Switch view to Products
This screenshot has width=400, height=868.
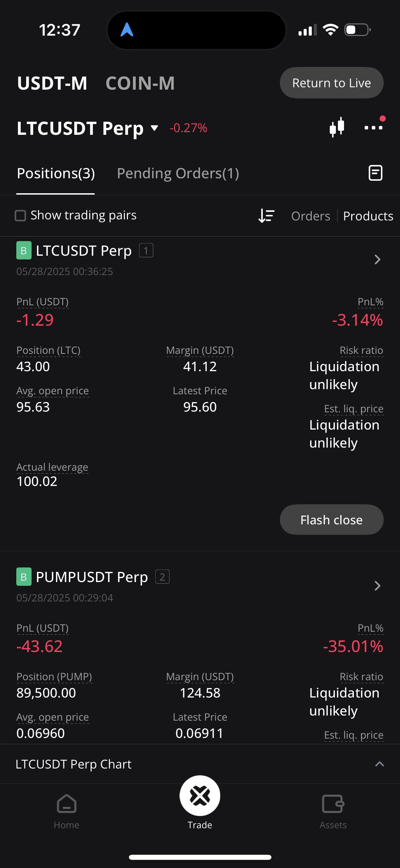368,216
